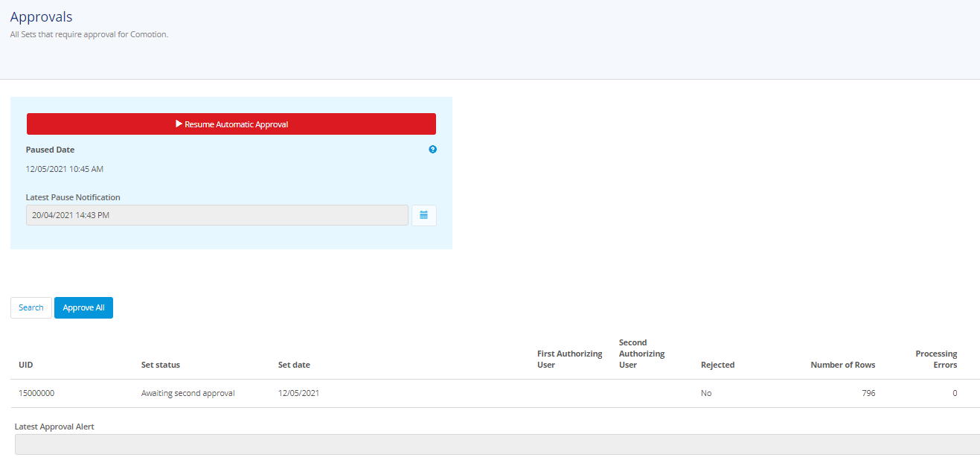Open the calendar picker for pause notification
Image resolution: width=980 pixels, height=463 pixels.
pos(423,215)
